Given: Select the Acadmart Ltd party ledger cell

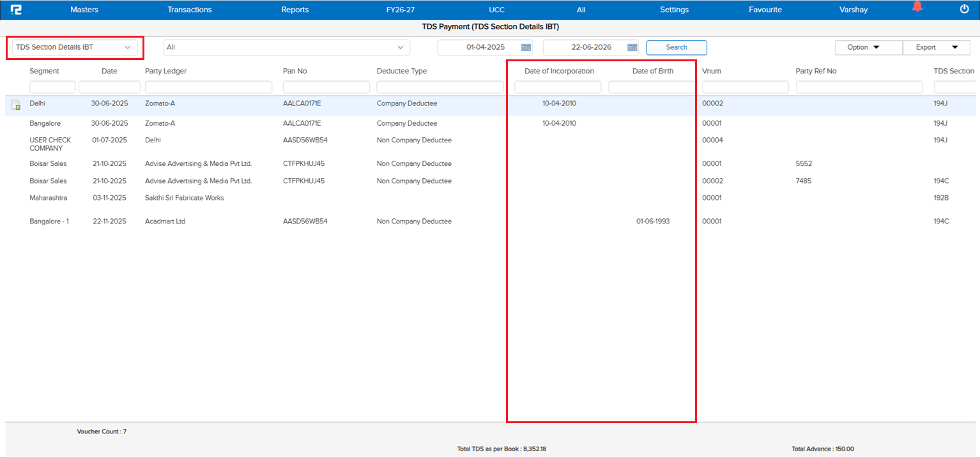Looking at the screenshot, I should [x=165, y=221].
